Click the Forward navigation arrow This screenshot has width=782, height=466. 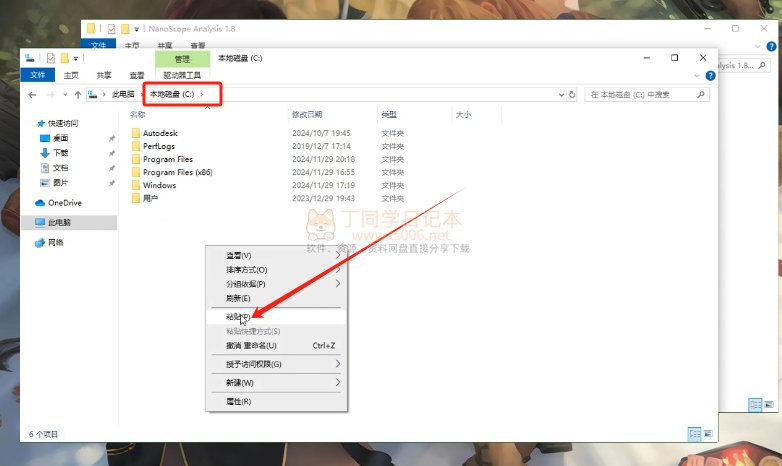(50, 95)
